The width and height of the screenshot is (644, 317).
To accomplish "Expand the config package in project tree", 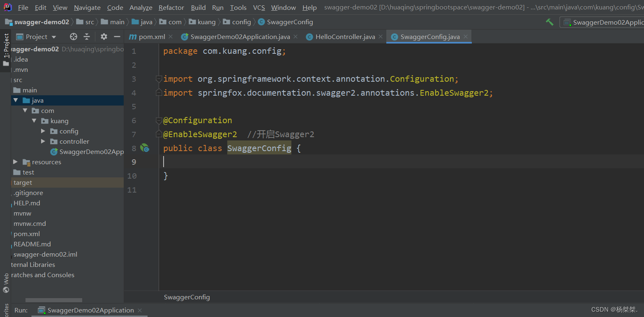I will coord(43,131).
